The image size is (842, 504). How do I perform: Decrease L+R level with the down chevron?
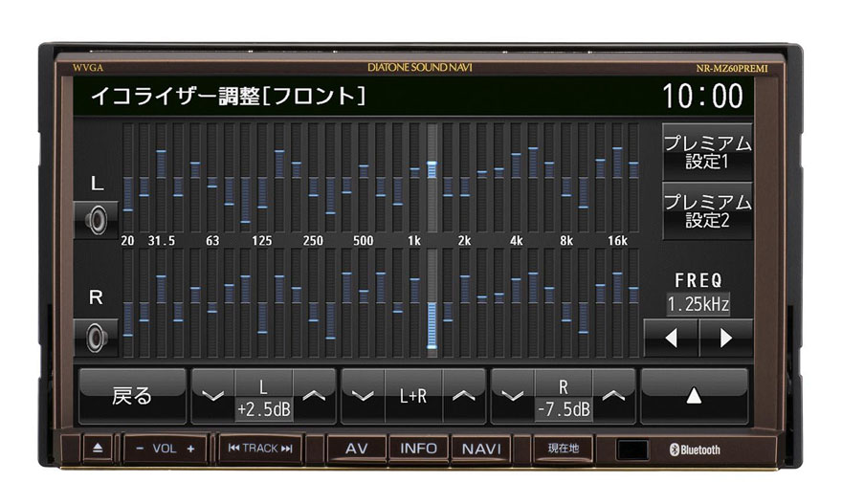coord(363,396)
